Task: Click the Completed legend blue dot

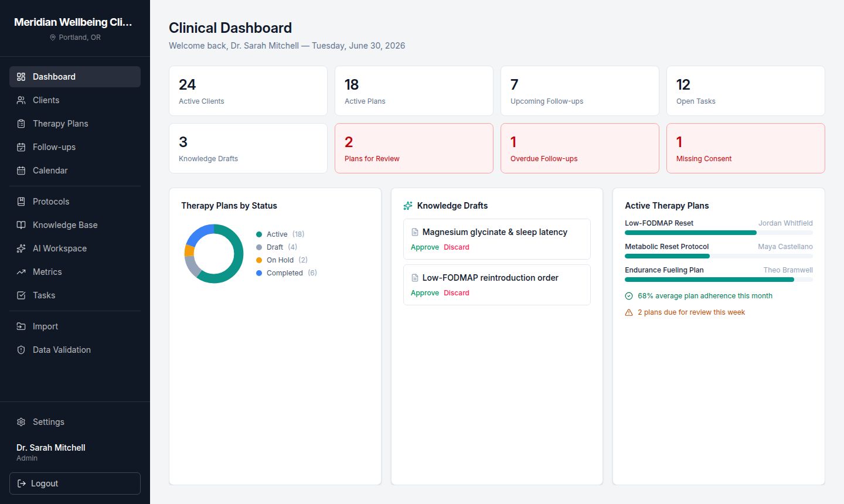Action: [x=259, y=273]
